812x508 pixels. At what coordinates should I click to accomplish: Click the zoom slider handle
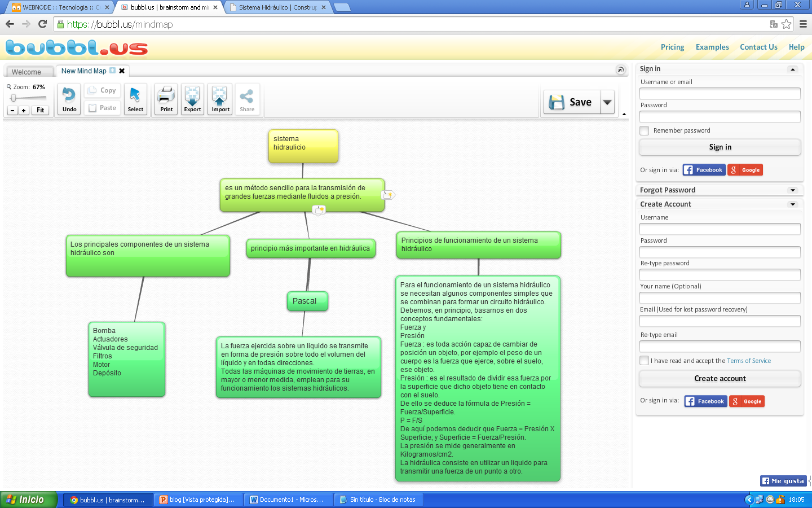click(x=14, y=98)
